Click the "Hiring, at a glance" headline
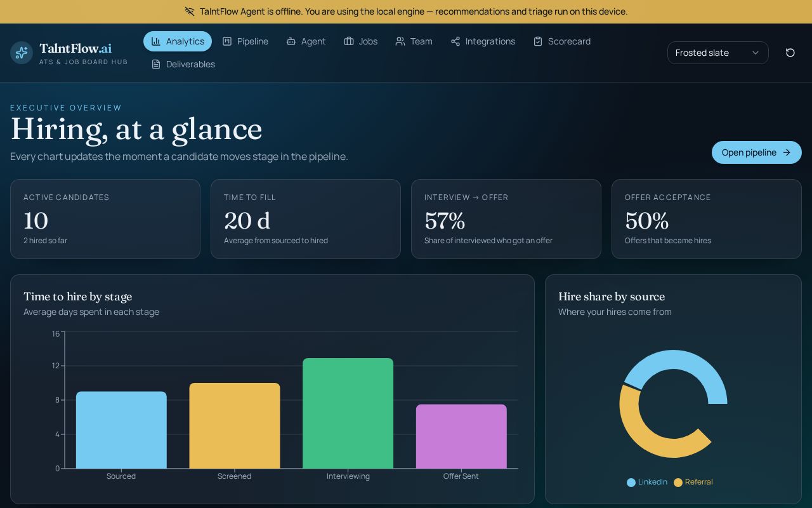Viewport: 812px width, 508px height. pos(136,130)
